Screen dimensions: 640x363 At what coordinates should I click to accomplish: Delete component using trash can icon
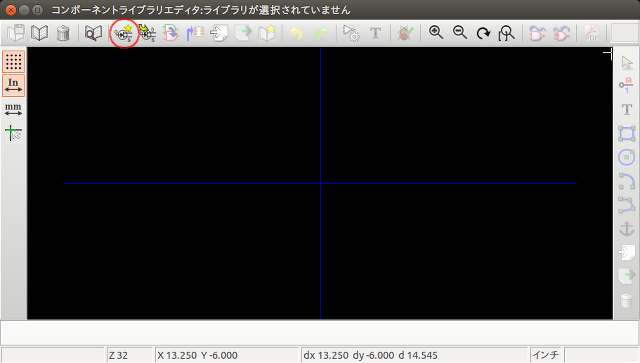63,33
